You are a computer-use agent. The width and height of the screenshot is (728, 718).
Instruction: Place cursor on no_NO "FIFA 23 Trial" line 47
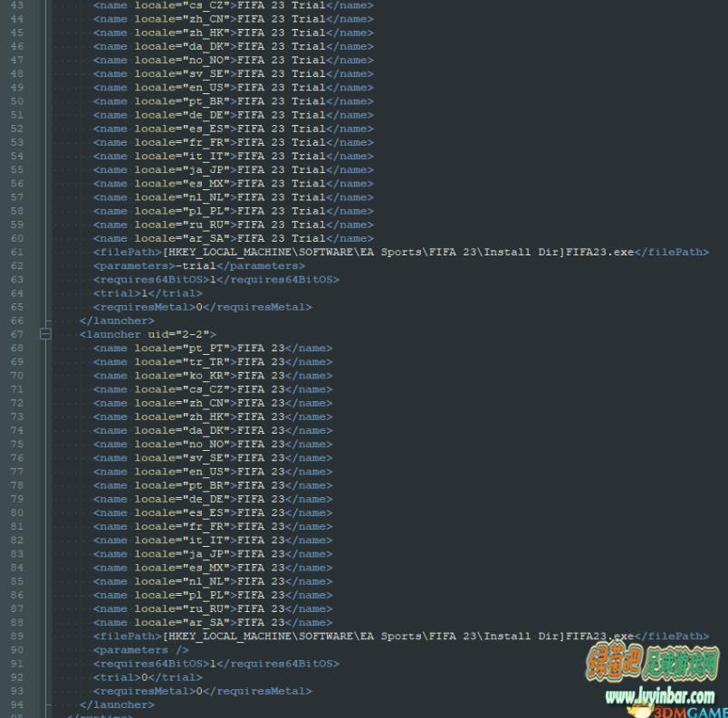tap(234, 61)
